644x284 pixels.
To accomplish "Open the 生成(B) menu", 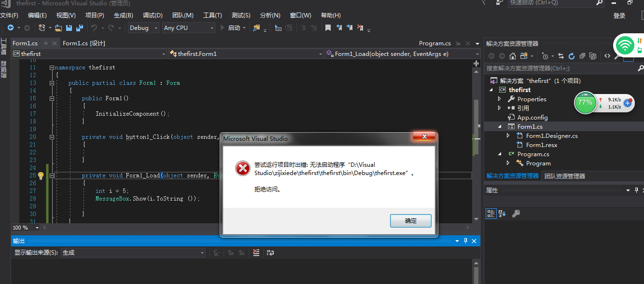I will [123, 15].
